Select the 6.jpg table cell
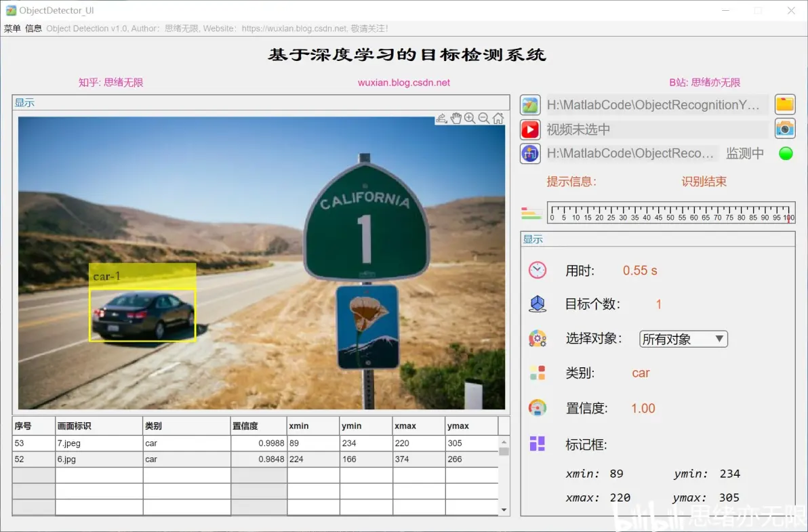 pyautogui.click(x=99, y=459)
